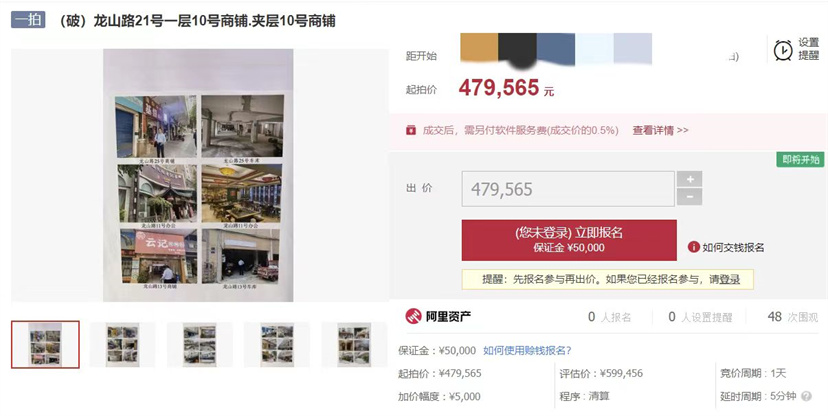Select the second photo thumbnail
Image resolution: width=828 pixels, height=416 pixels.
click(123, 344)
